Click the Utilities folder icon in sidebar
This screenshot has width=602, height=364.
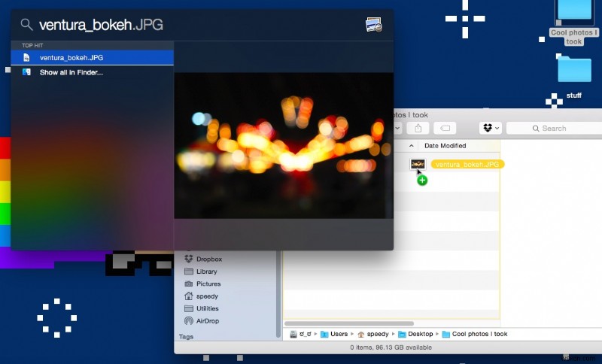189,308
